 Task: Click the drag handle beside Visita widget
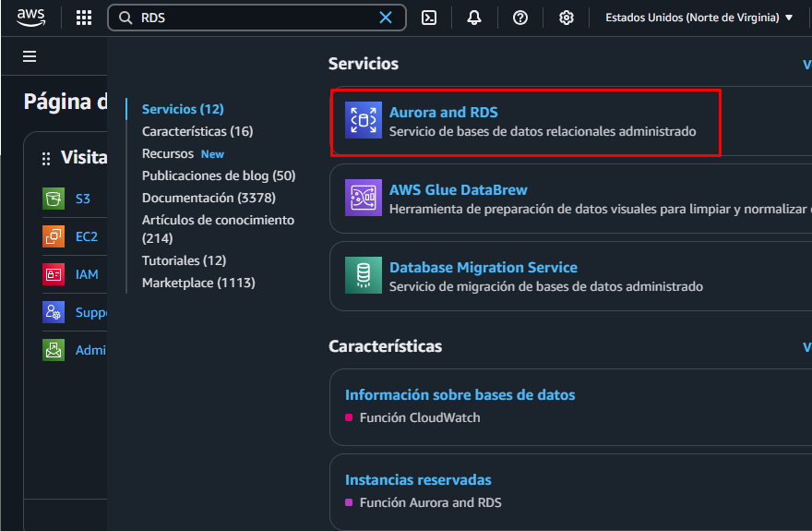point(46,159)
